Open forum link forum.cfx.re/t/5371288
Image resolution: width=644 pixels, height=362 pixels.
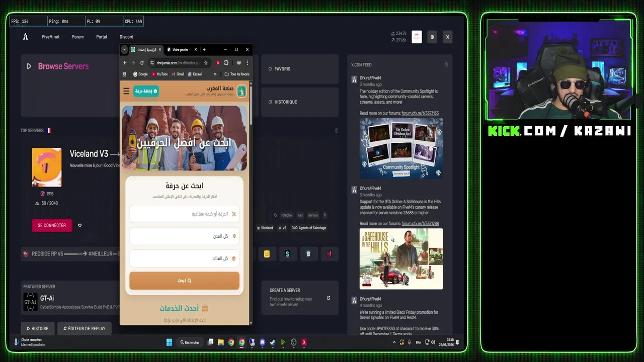420,224
